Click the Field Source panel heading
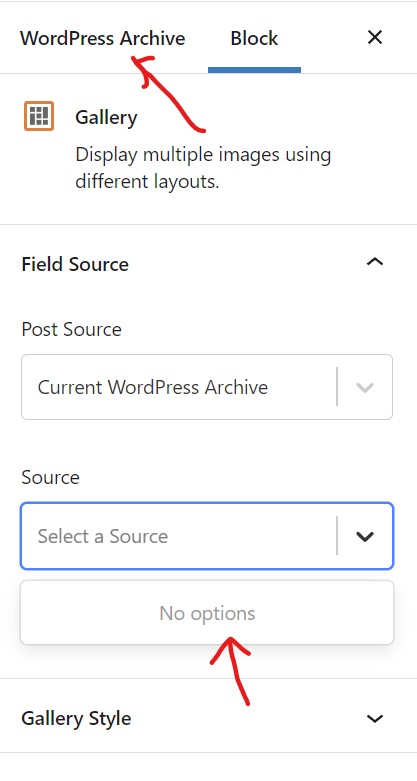The image size is (417, 781). point(75,264)
